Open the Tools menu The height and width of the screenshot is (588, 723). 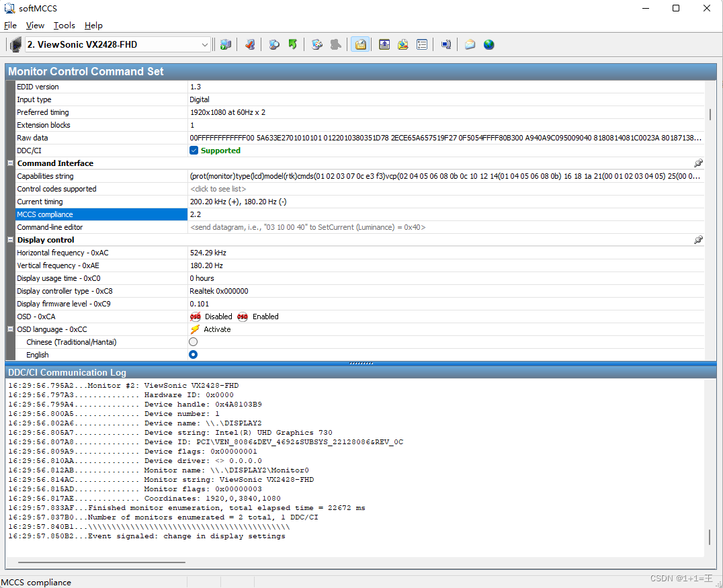[x=64, y=26]
